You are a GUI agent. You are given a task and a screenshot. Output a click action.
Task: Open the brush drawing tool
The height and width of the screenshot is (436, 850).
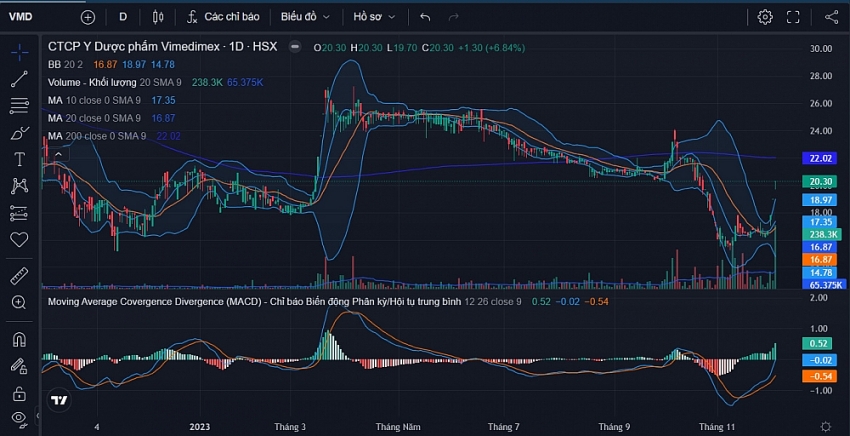[19, 132]
